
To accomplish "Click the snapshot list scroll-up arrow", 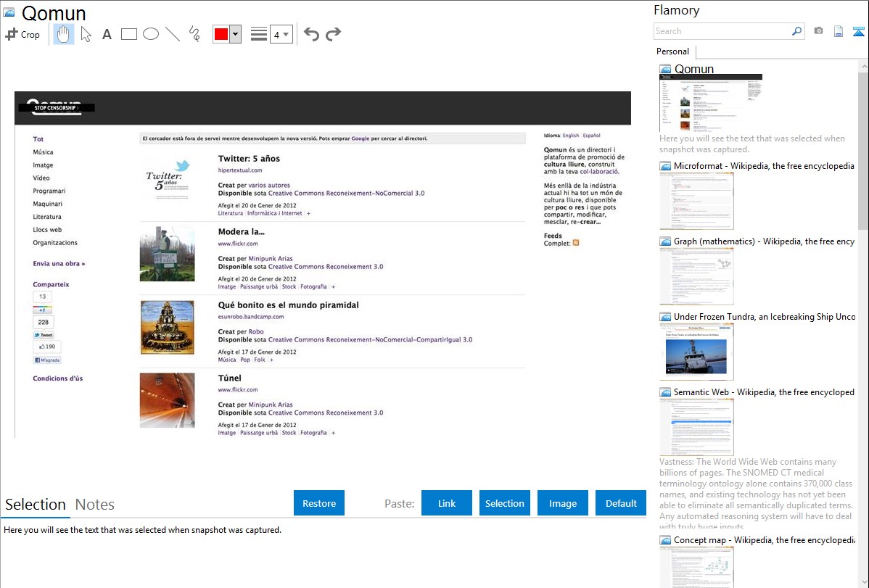I will pos(864,66).
